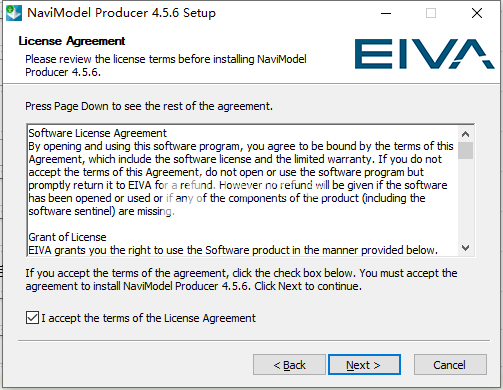Click the license scrollbar down arrow

466,248
